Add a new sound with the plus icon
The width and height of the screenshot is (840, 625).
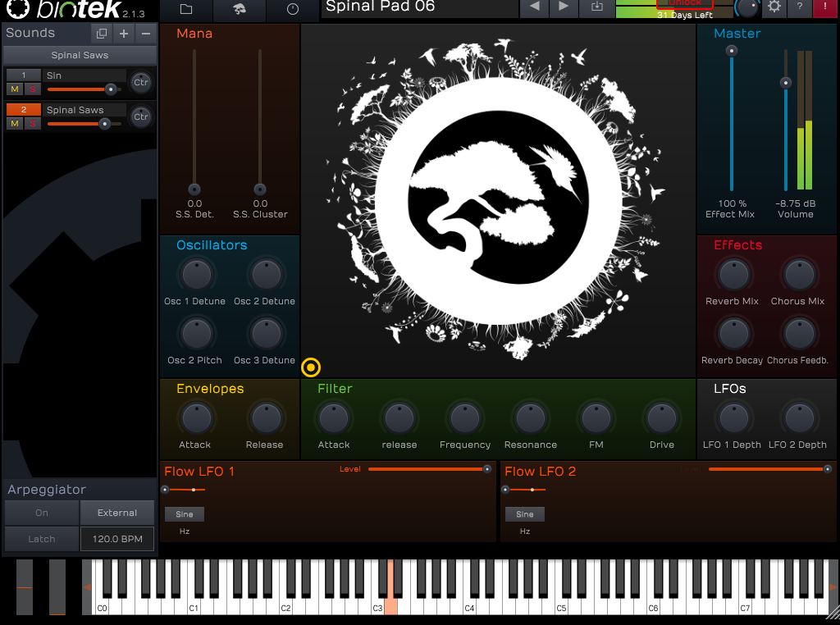click(124, 34)
